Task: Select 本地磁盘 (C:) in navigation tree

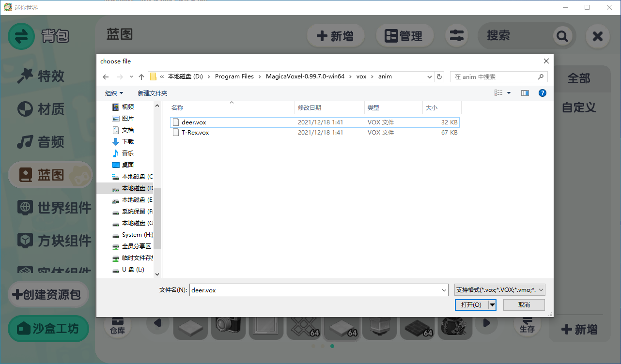Action: (132, 177)
